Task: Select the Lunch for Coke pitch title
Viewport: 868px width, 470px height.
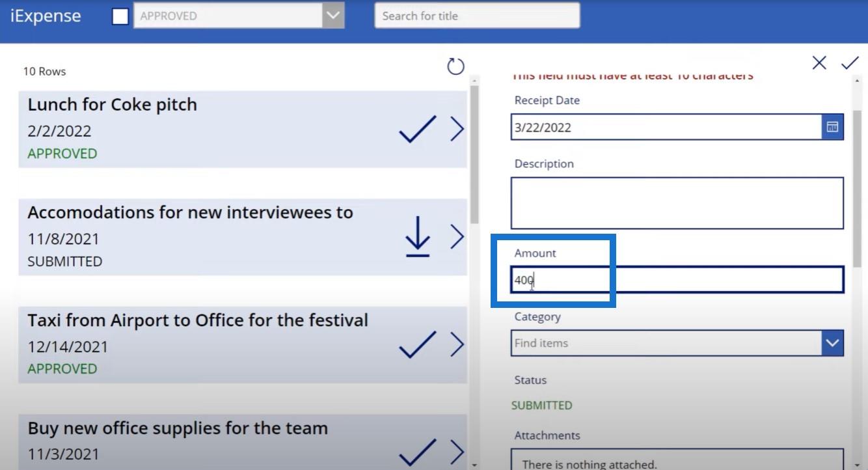Action: [x=112, y=104]
